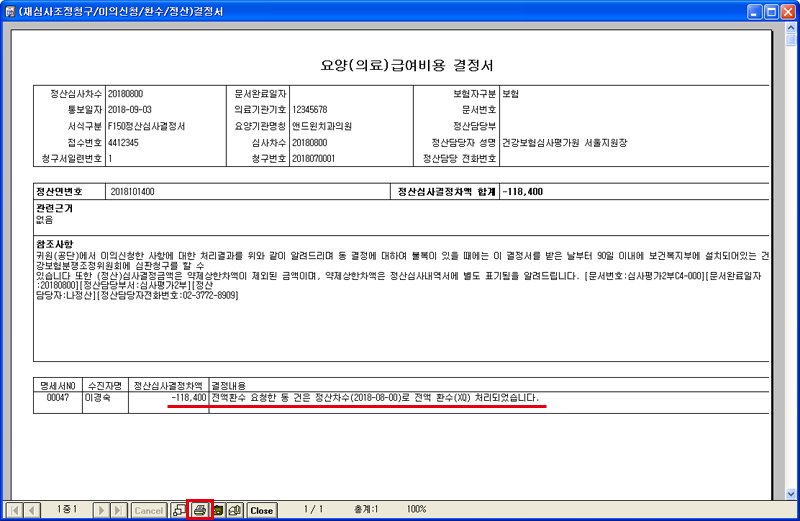This screenshot has width=800, height=521.
Task: Go to the previous report page
Action: click(x=32, y=510)
